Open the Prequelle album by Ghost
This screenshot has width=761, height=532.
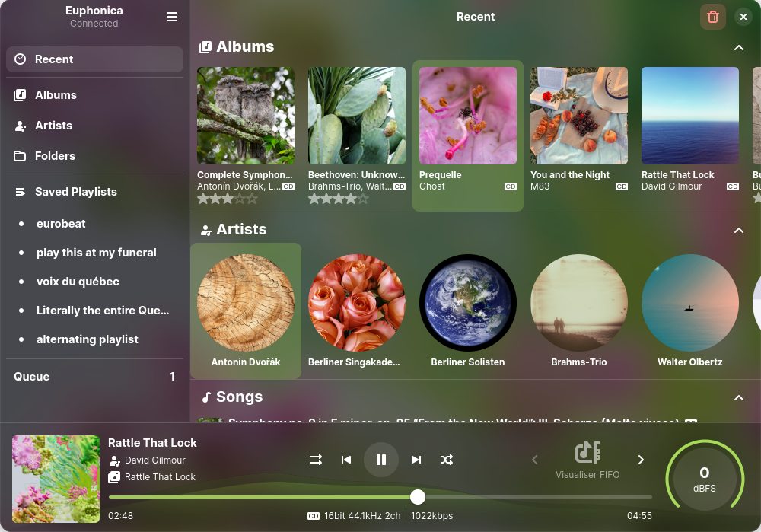(x=468, y=136)
